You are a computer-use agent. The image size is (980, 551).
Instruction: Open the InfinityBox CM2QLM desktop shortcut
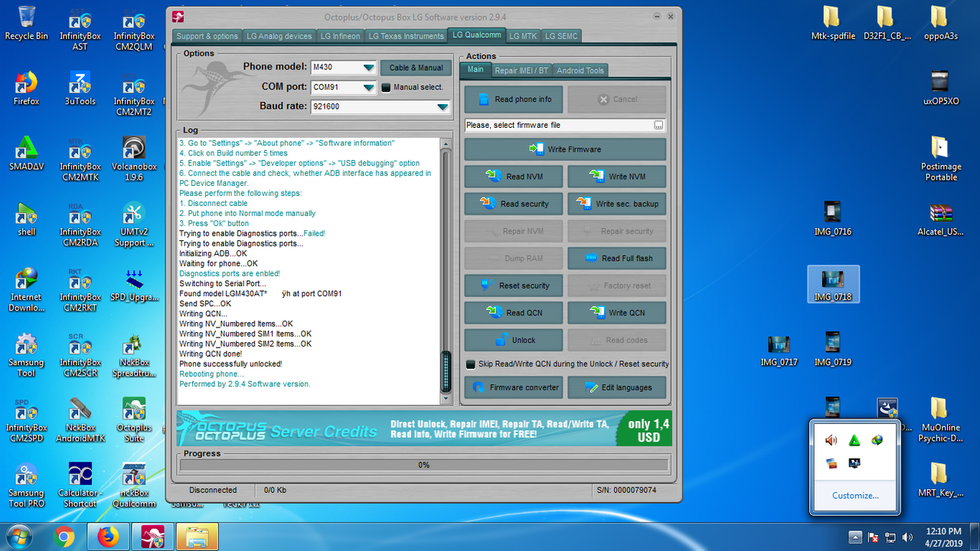[x=134, y=29]
